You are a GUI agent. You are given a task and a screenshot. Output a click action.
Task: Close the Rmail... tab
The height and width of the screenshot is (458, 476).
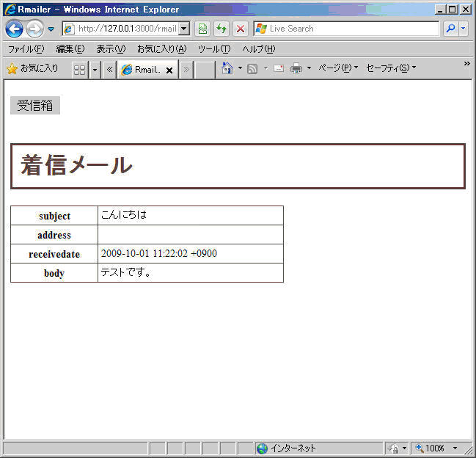(169, 70)
